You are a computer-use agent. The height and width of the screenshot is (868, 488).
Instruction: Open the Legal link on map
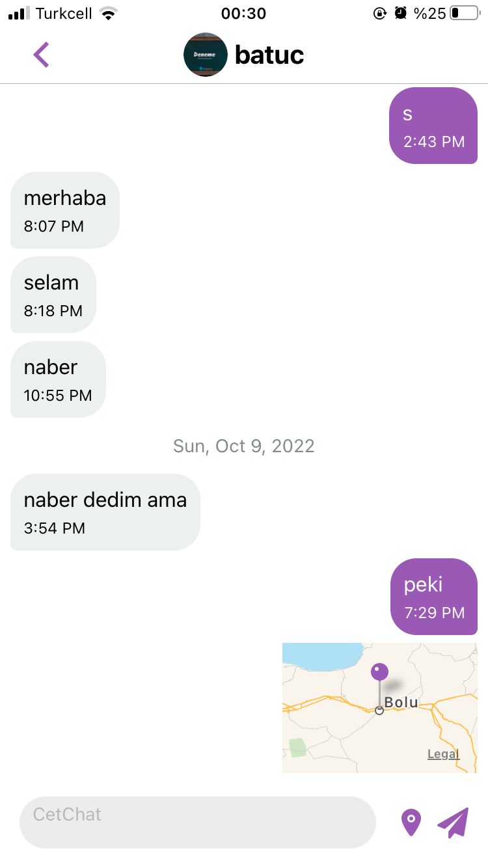pyautogui.click(x=443, y=754)
